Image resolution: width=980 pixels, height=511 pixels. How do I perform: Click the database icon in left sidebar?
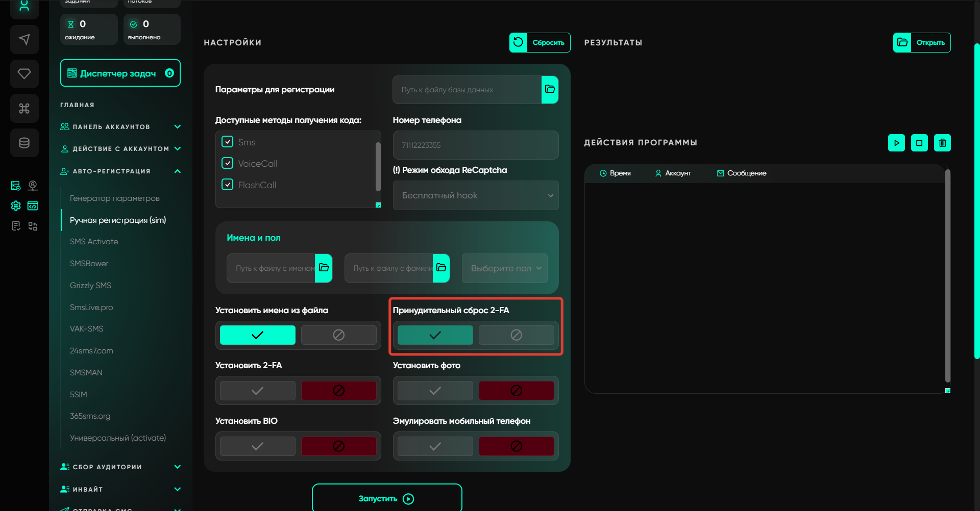tap(24, 143)
